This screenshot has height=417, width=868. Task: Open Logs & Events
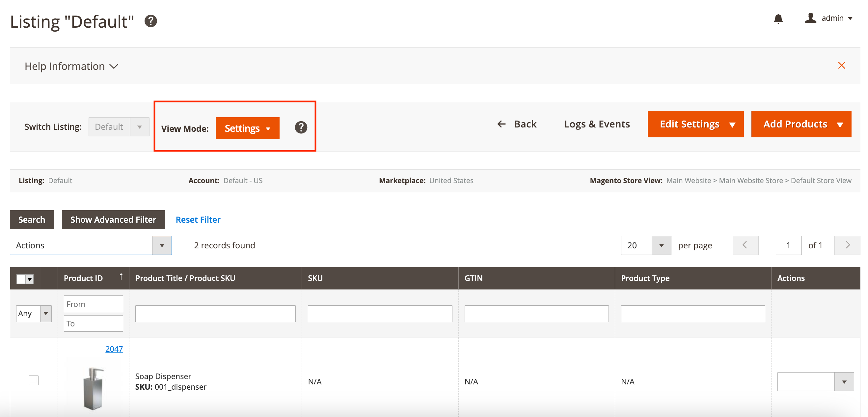pyautogui.click(x=596, y=124)
